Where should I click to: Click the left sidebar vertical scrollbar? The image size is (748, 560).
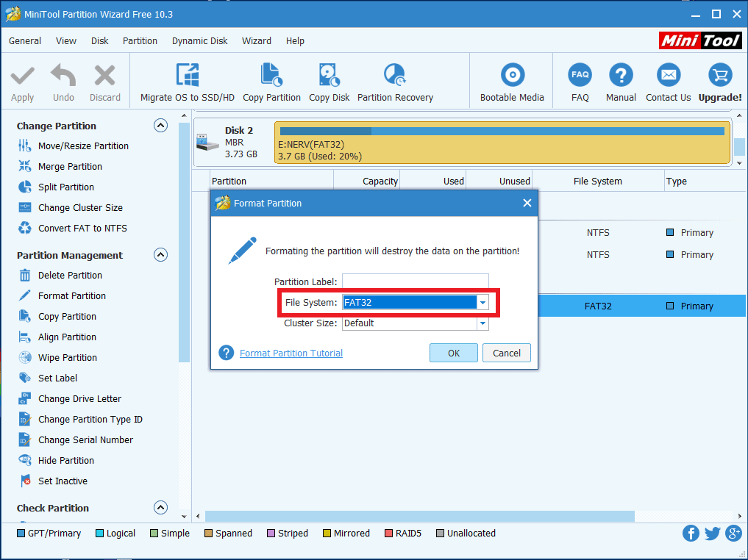point(184,242)
